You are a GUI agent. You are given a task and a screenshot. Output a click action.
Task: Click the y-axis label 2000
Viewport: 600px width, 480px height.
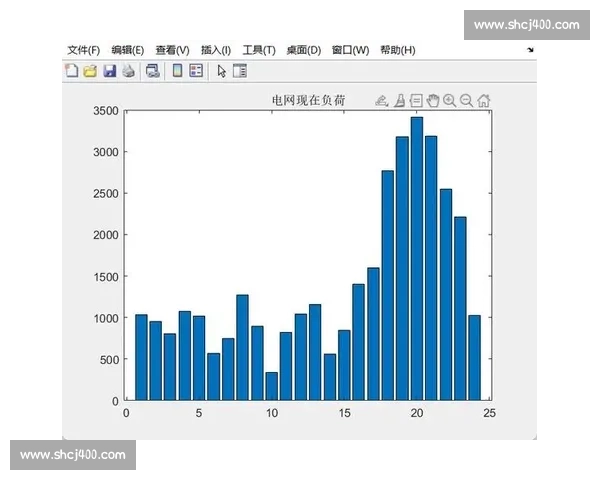point(106,235)
